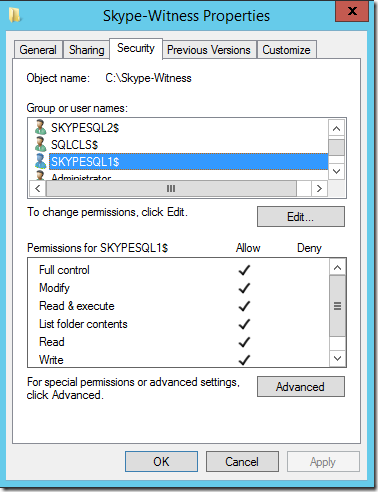Click right arrow of horizontal scrollbar
Viewport: 378px width, 492px height.
point(319,189)
